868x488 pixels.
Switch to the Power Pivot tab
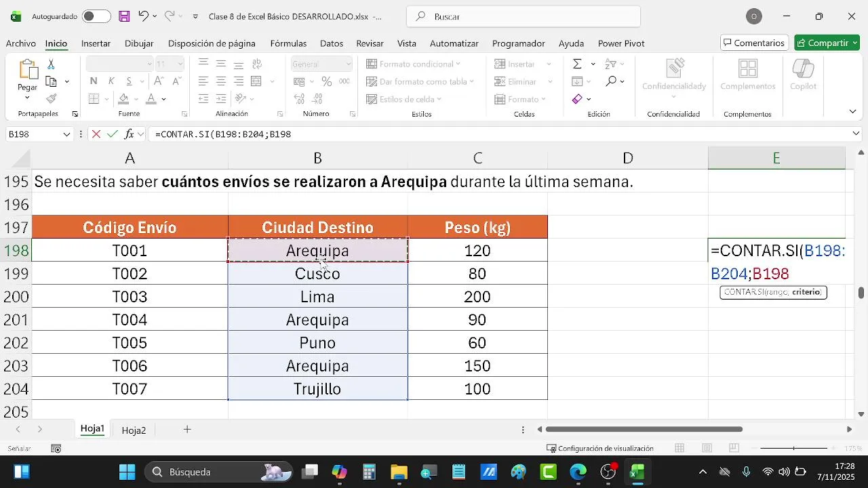pyautogui.click(x=621, y=43)
